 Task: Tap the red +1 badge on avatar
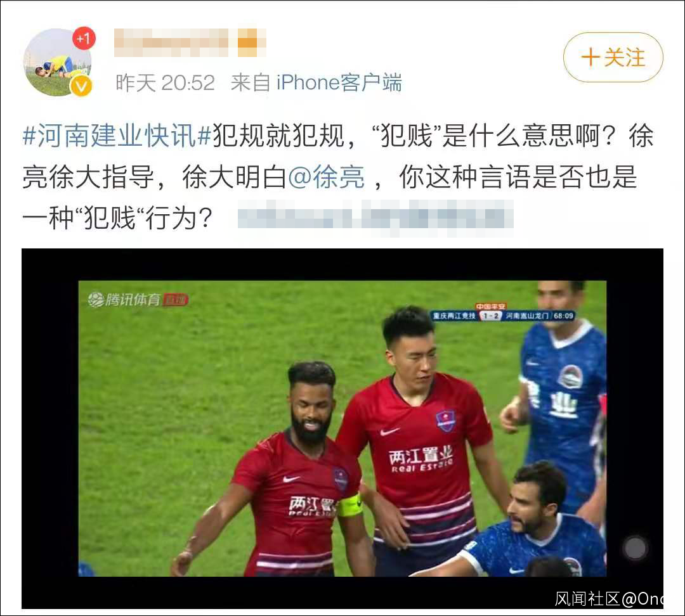[x=84, y=39]
